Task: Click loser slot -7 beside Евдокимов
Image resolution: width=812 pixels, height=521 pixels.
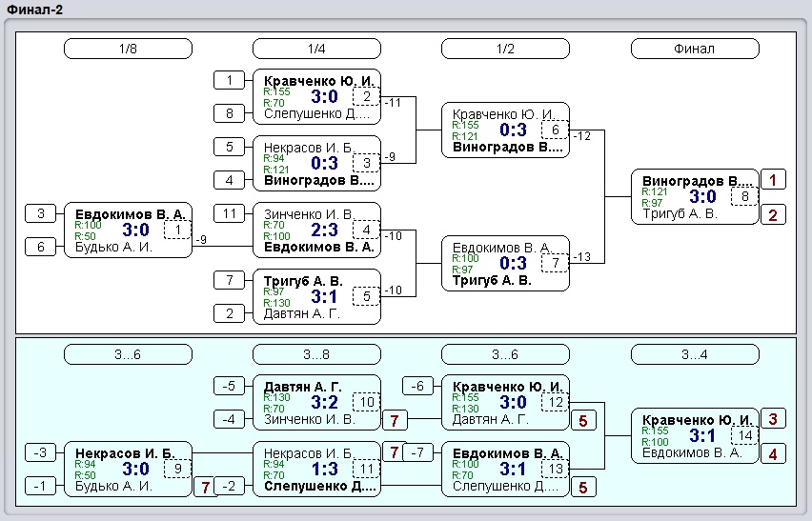Action: pos(417,452)
